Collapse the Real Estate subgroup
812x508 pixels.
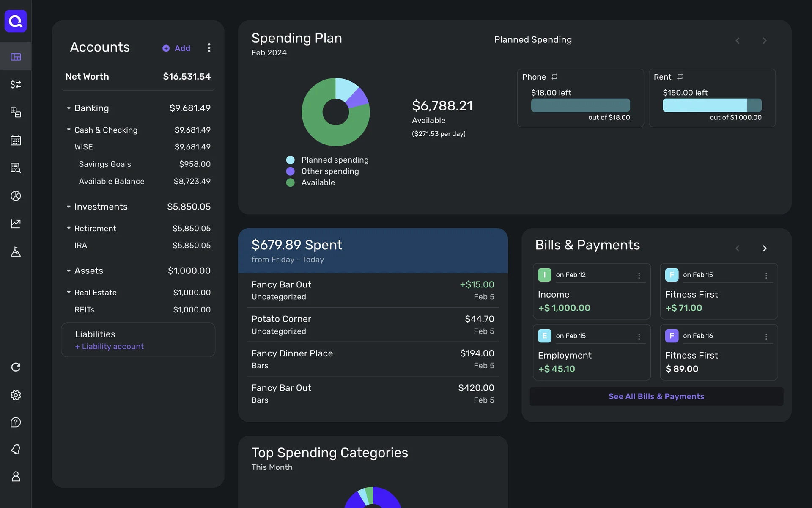coord(69,293)
